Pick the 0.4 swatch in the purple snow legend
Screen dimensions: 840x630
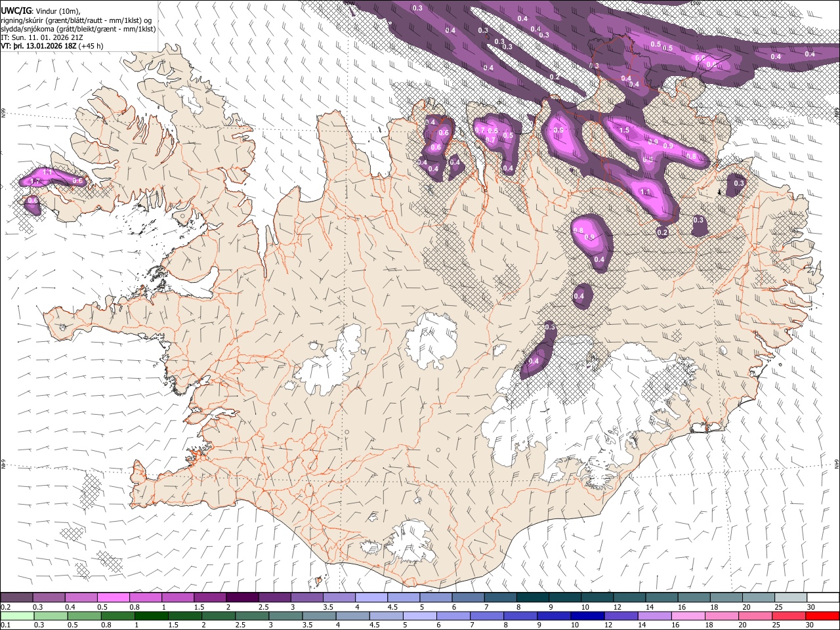click(x=81, y=598)
